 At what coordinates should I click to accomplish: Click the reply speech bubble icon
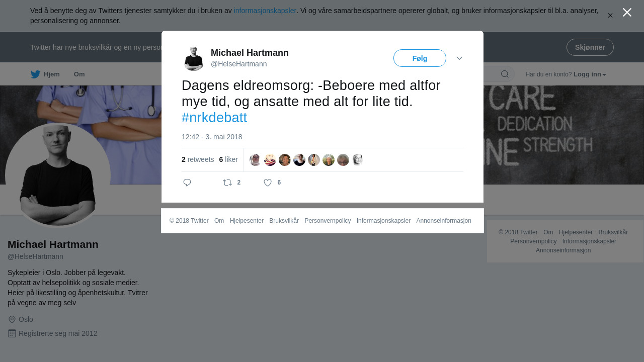187,183
